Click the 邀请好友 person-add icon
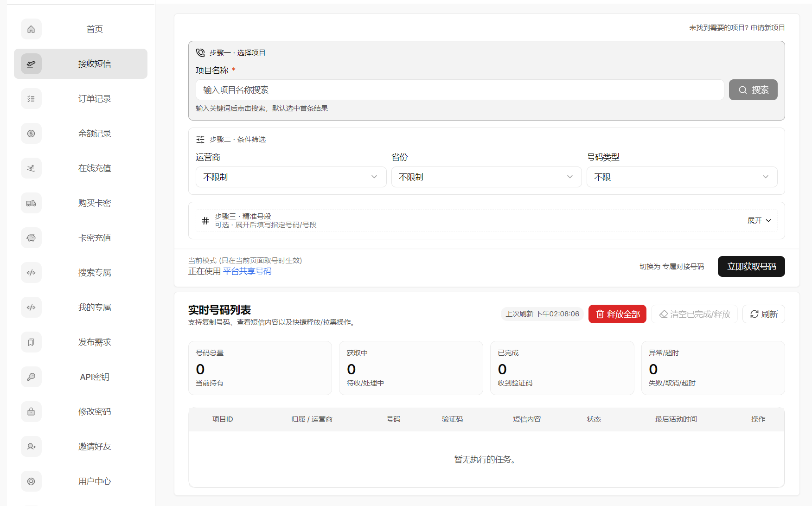This screenshot has width=812, height=506. coord(31,446)
